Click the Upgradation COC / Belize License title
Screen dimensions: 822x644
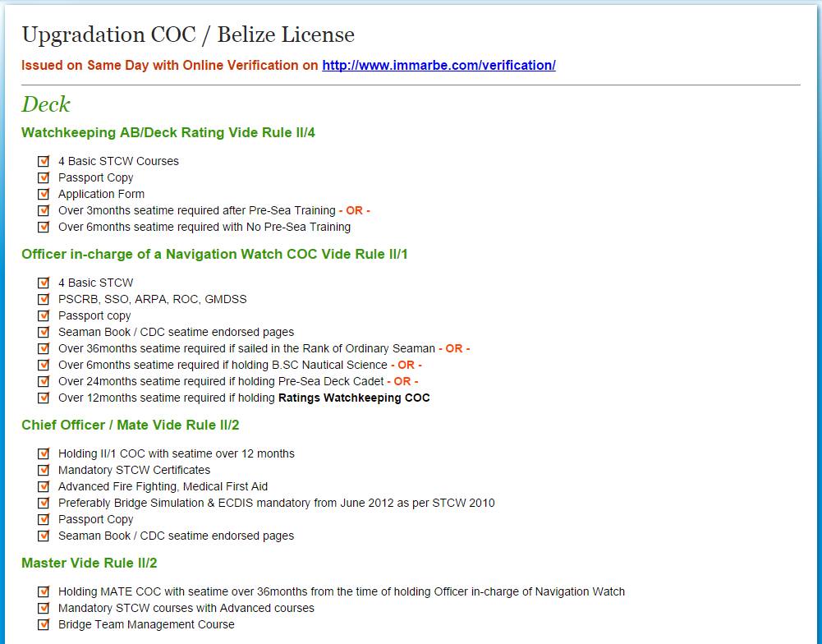[188, 35]
